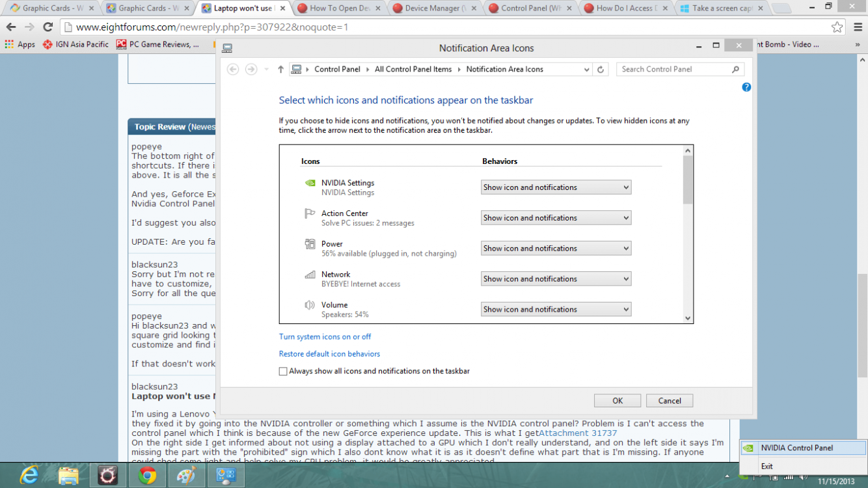Expand the address bar history dropdown
The image size is (868, 488).
[586, 69]
